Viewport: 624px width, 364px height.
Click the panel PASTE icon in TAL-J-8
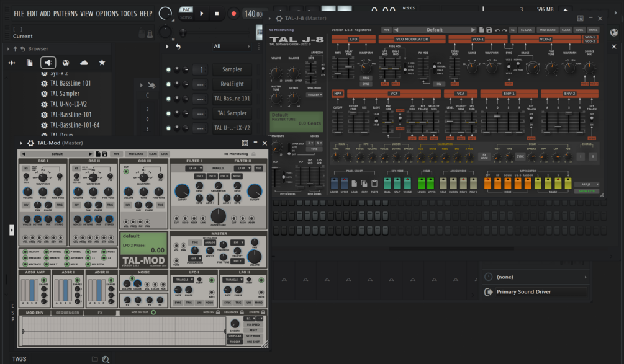[x=374, y=184]
